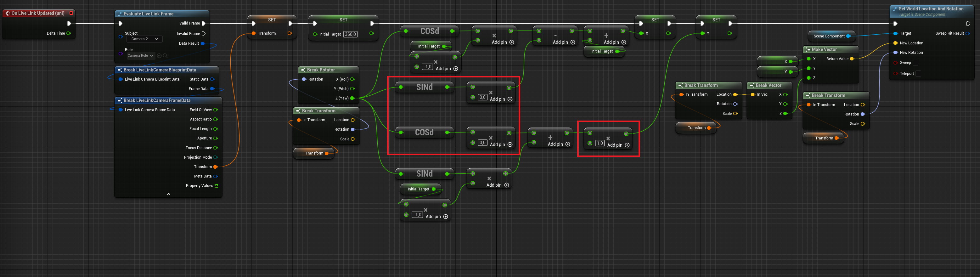Click the Static Data output pin

pos(212,80)
